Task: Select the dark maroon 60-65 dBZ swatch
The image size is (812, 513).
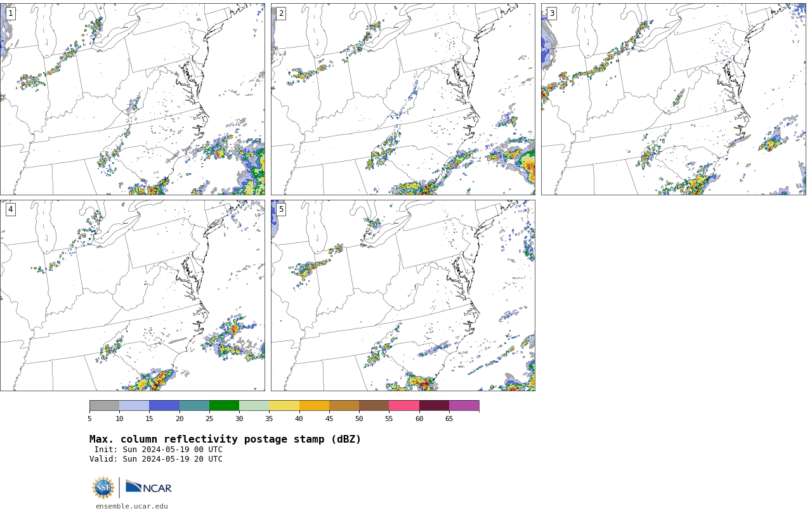Action: (434, 406)
